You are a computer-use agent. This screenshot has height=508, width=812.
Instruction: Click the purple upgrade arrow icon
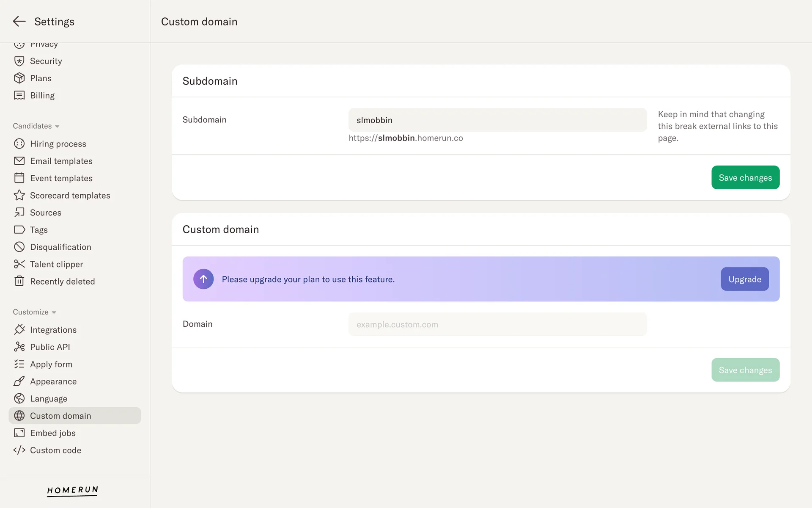click(203, 279)
